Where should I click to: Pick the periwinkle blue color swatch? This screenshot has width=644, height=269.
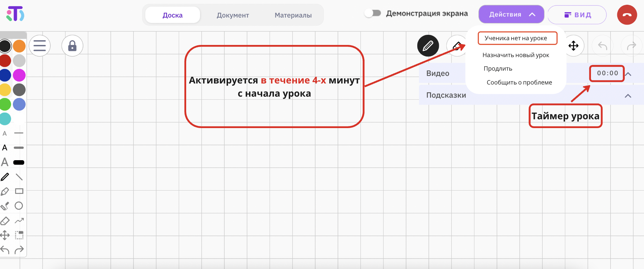(19, 104)
